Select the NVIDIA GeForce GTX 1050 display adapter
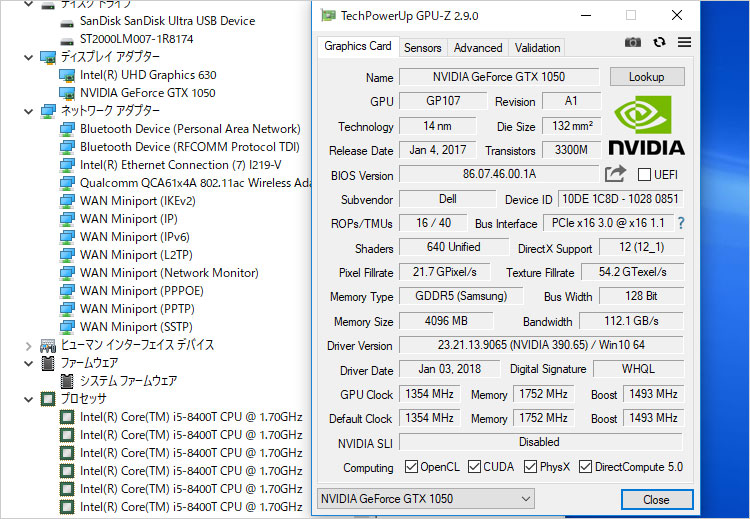Image resolution: width=750 pixels, height=519 pixels. click(147, 93)
